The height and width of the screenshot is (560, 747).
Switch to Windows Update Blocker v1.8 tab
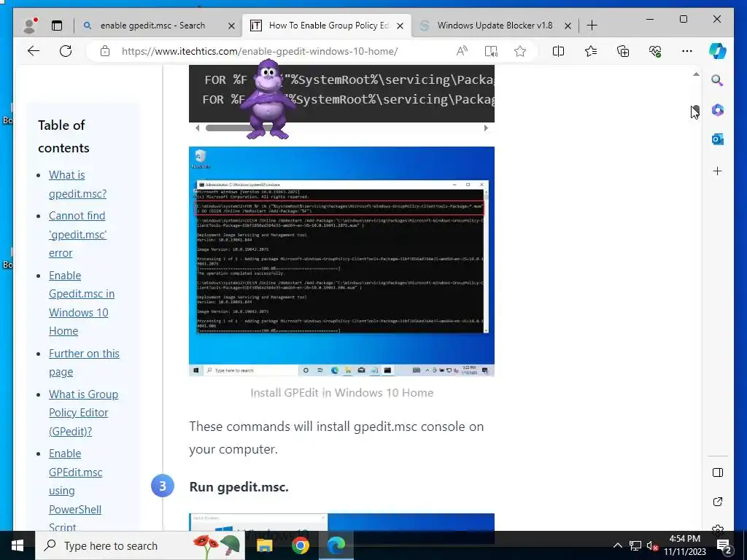coord(495,26)
